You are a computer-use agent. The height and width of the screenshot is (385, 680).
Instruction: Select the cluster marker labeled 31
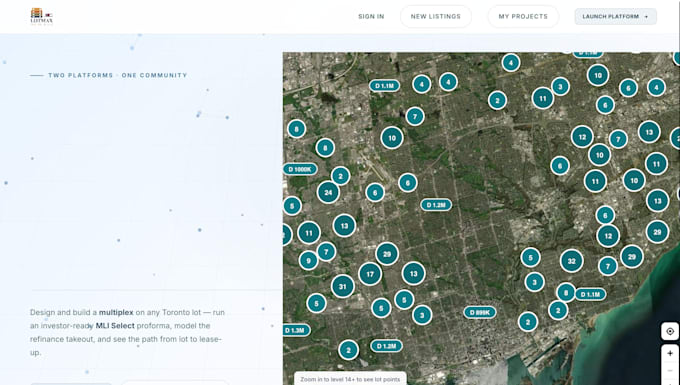click(343, 287)
